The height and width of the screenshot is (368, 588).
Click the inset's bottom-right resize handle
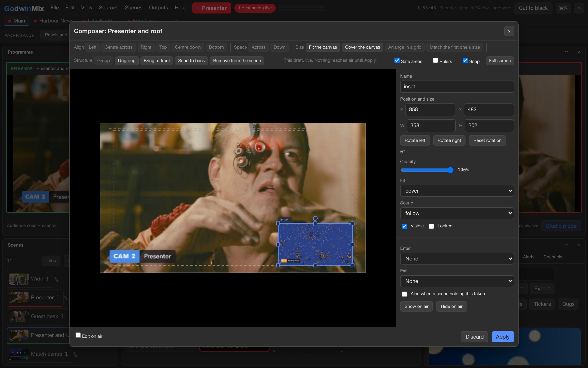tap(353, 265)
